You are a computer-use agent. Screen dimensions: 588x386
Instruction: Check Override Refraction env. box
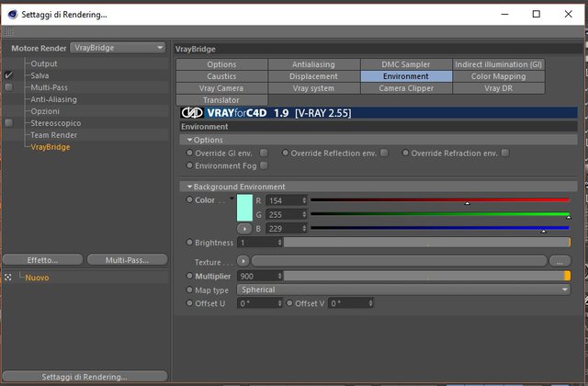[505, 153]
